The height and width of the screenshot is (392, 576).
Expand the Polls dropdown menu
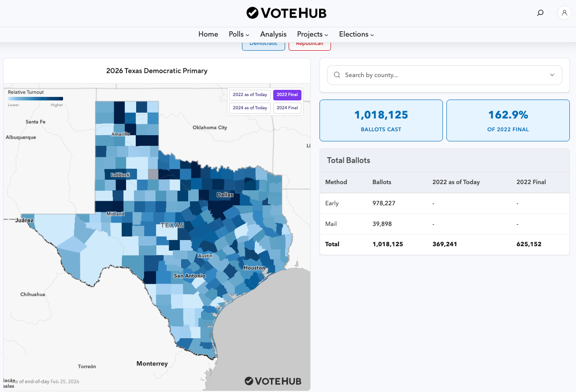[x=239, y=34]
